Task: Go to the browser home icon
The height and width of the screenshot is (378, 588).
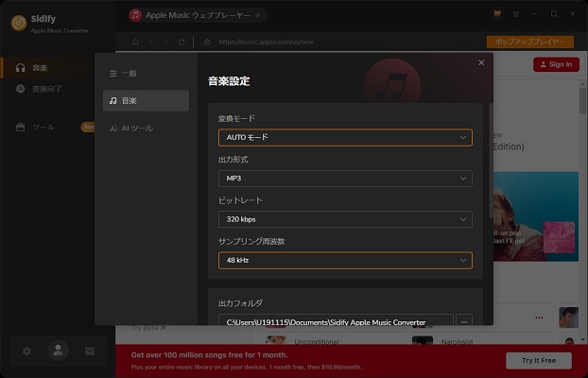Action: tap(135, 42)
